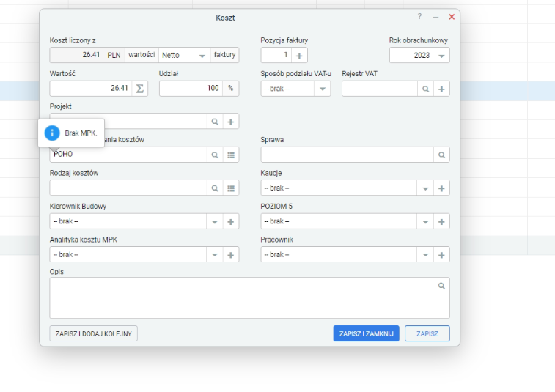Open the Kaucje dropdown arrow
The height and width of the screenshot is (392, 555).
[x=425, y=188]
